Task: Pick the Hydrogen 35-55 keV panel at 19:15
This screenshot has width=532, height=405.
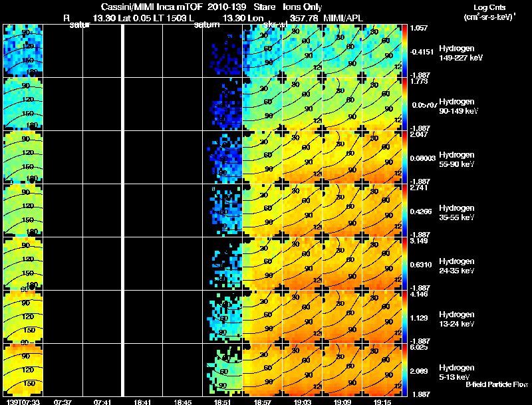Action: pyautogui.click(x=382, y=210)
